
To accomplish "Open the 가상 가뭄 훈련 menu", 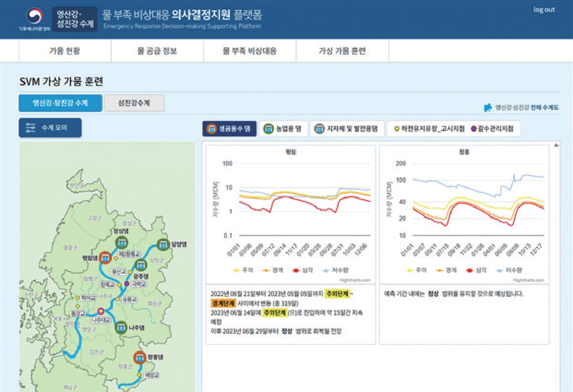I will point(342,51).
